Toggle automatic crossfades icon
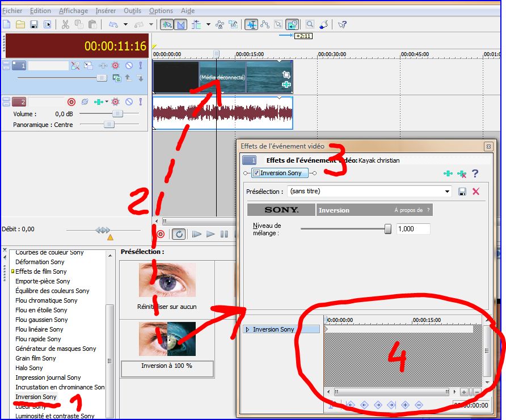The width and height of the screenshot is (506, 420). pyautogui.click(x=181, y=24)
